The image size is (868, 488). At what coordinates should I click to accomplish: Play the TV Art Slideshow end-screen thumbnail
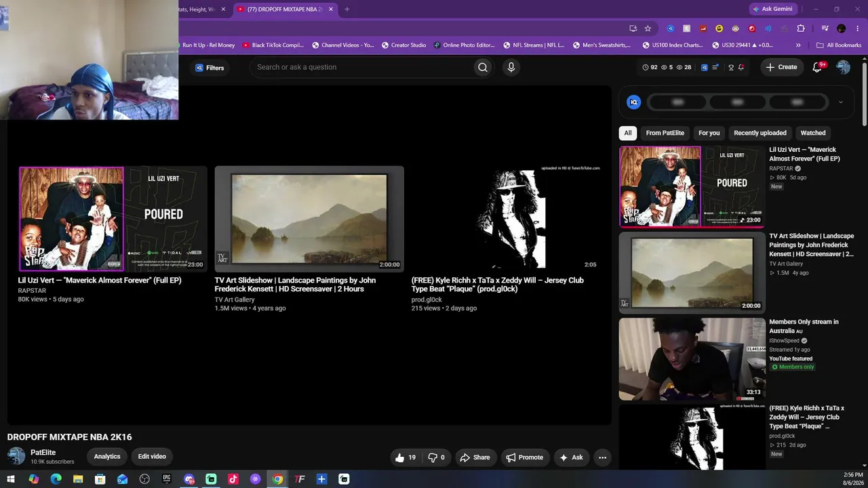pos(309,218)
